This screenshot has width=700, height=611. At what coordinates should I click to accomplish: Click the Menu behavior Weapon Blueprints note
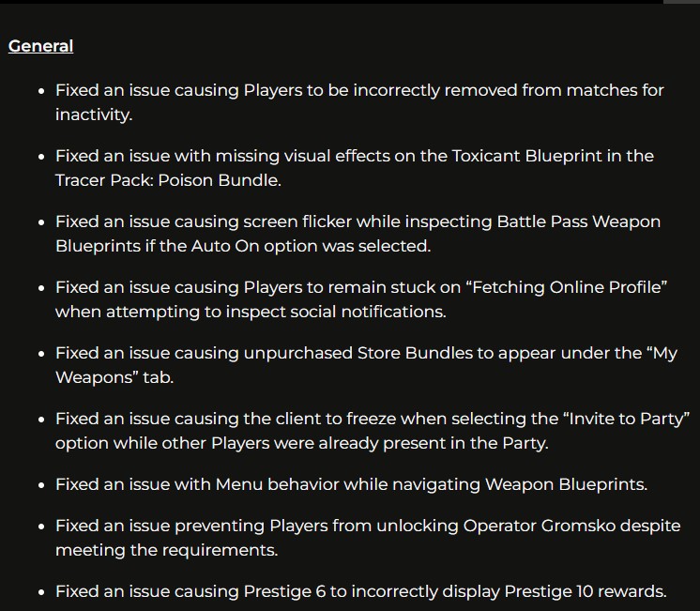[x=351, y=484]
